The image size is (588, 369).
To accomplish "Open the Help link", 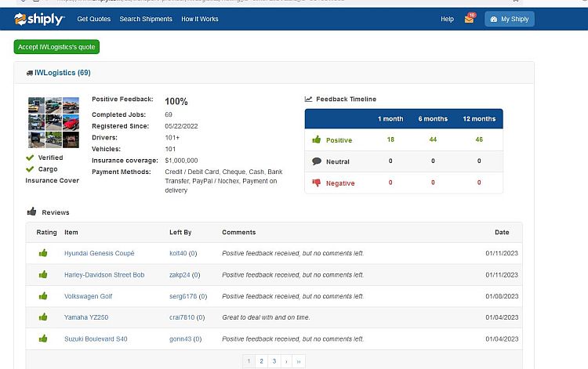I will coord(447,19).
